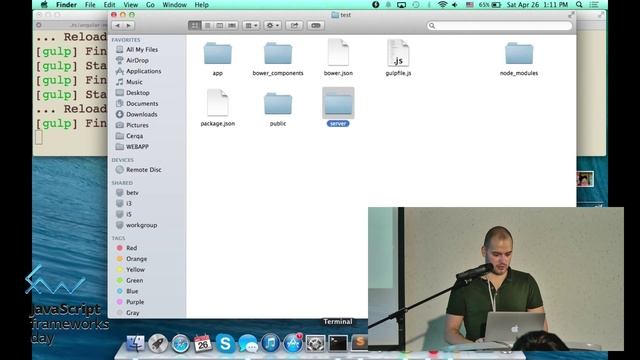640x360 pixels.
Task: Open Spotlight search in menu bar
Action: tap(579, 5)
